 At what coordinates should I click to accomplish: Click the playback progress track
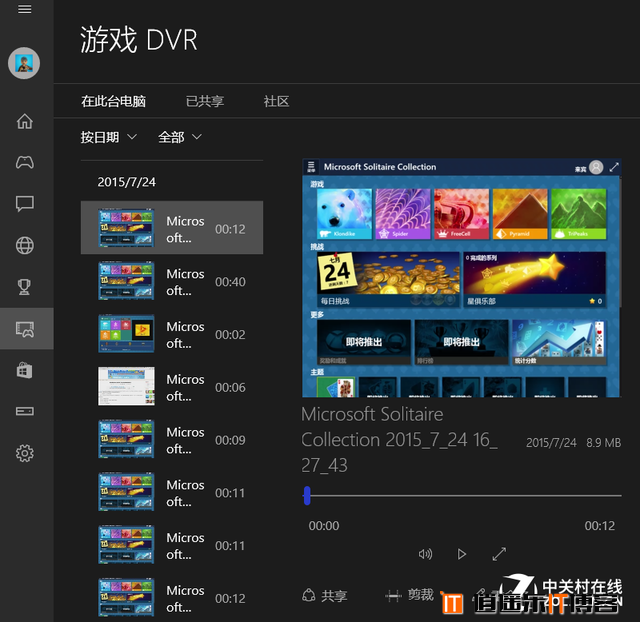pos(462,495)
